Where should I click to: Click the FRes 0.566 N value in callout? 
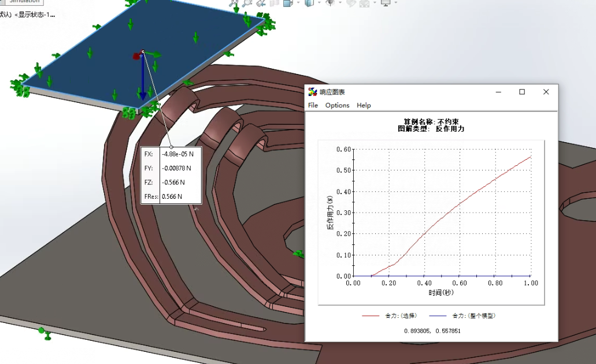(172, 196)
